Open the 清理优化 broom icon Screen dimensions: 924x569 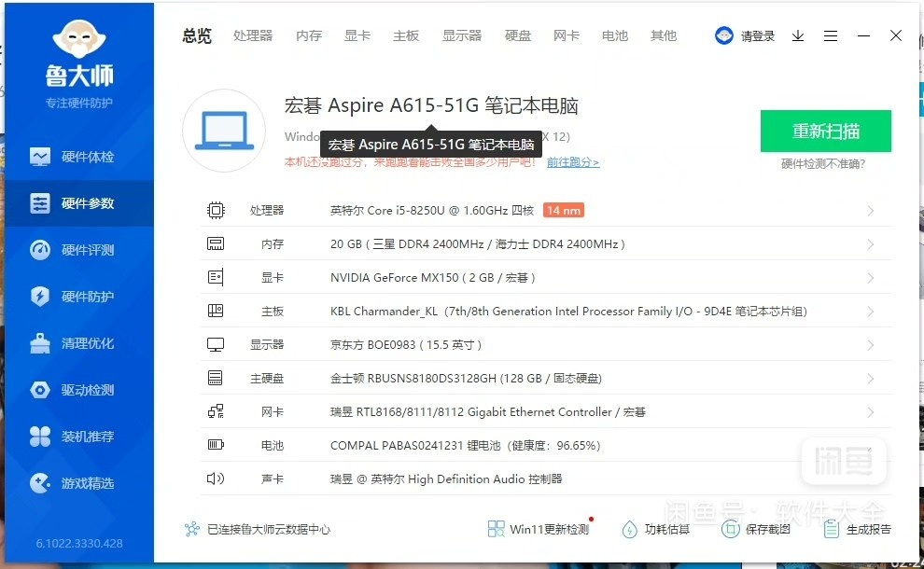click(x=40, y=343)
